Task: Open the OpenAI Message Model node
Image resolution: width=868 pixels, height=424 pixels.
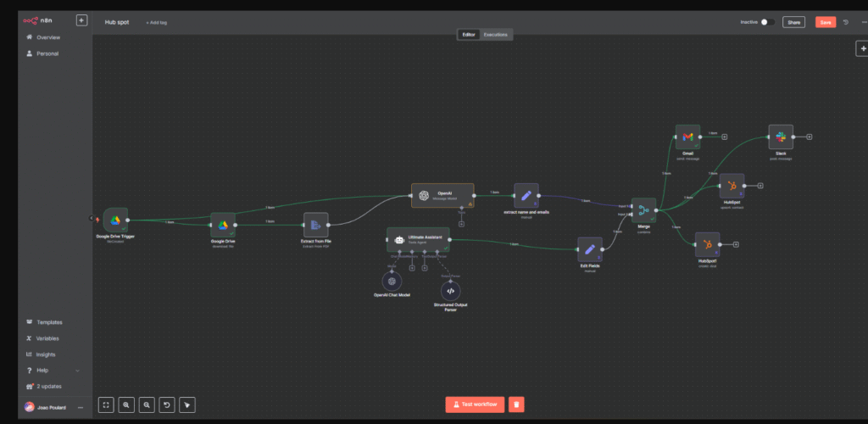Action: tap(442, 196)
